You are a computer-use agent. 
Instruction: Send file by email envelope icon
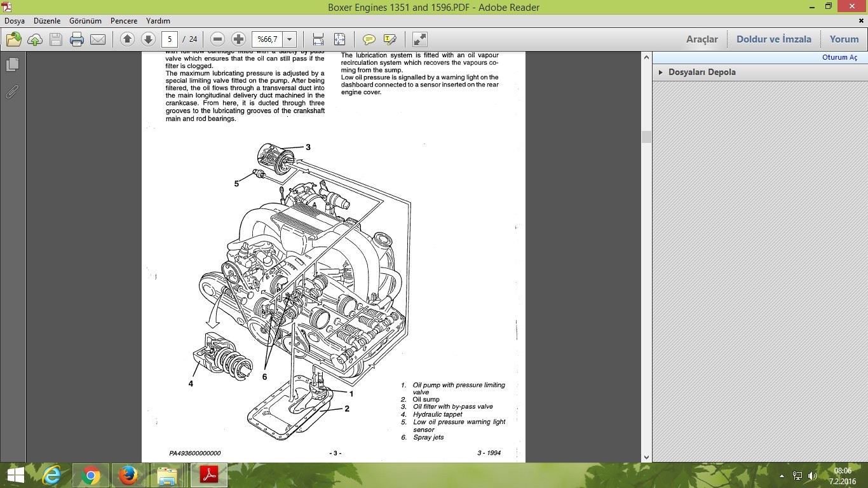click(98, 39)
